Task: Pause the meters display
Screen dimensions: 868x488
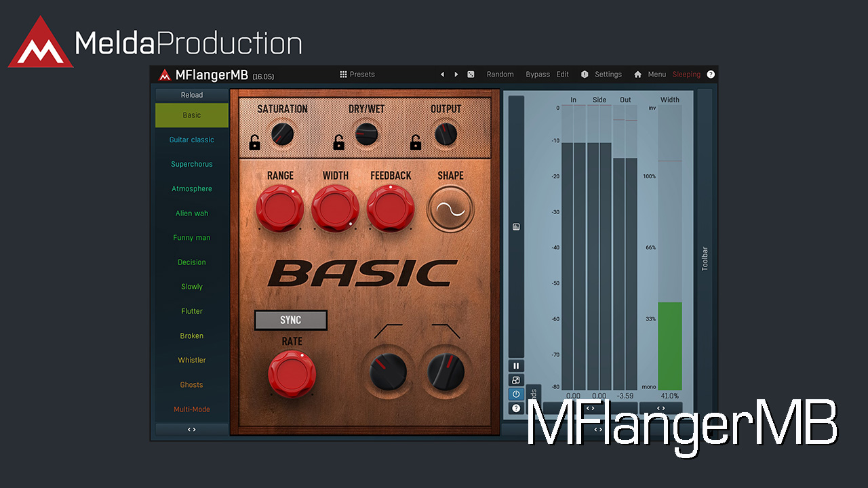Action: coord(516,366)
